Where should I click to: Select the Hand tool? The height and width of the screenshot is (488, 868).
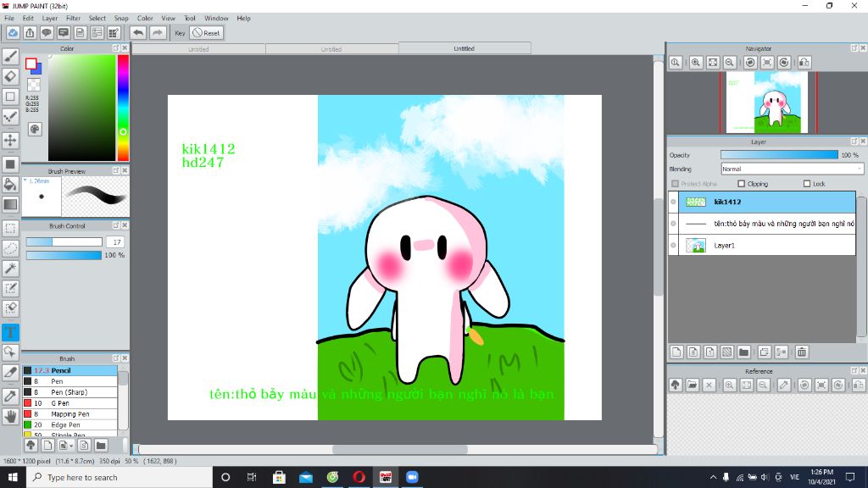tap(10, 416)
